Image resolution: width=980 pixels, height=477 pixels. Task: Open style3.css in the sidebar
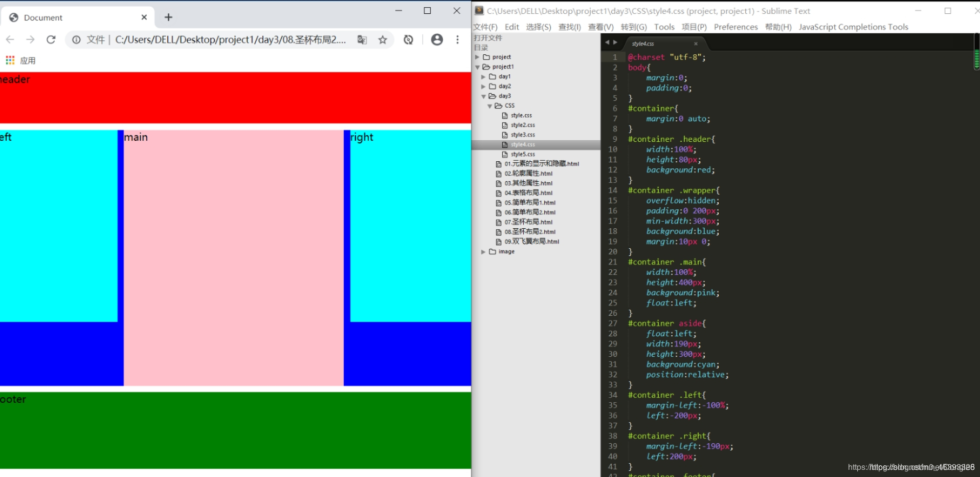click(x=523, y=135)
